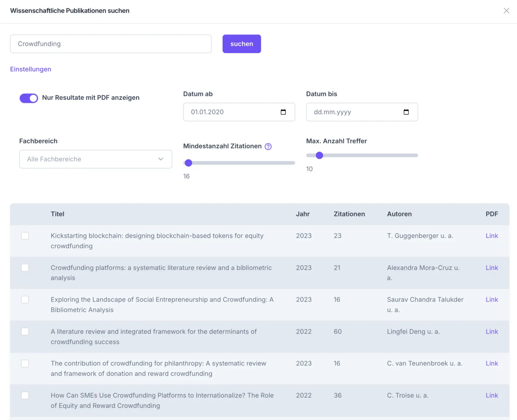Click the suchen button
Screen dimensions: 517x420
point(242,44)
